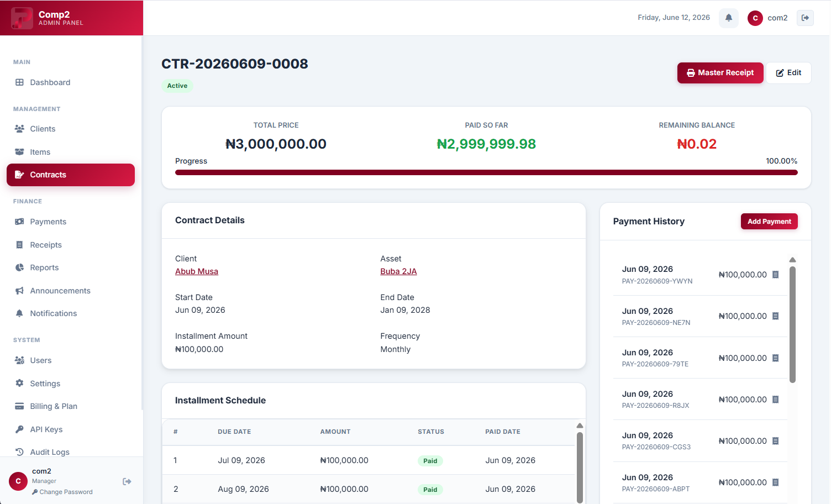Click the Payments money icon

click(x=19, y=222)
